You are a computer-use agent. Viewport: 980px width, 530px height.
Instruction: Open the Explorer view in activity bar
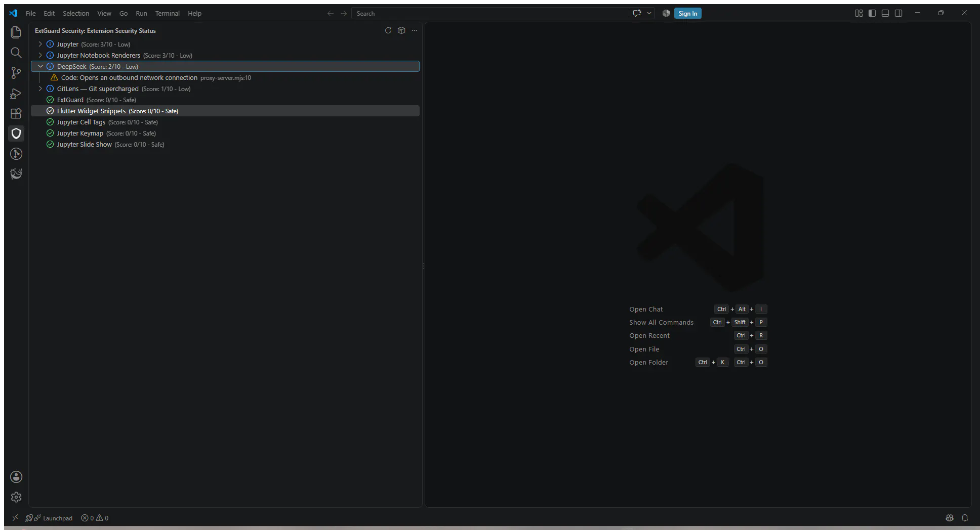click(x=16, y=32)
